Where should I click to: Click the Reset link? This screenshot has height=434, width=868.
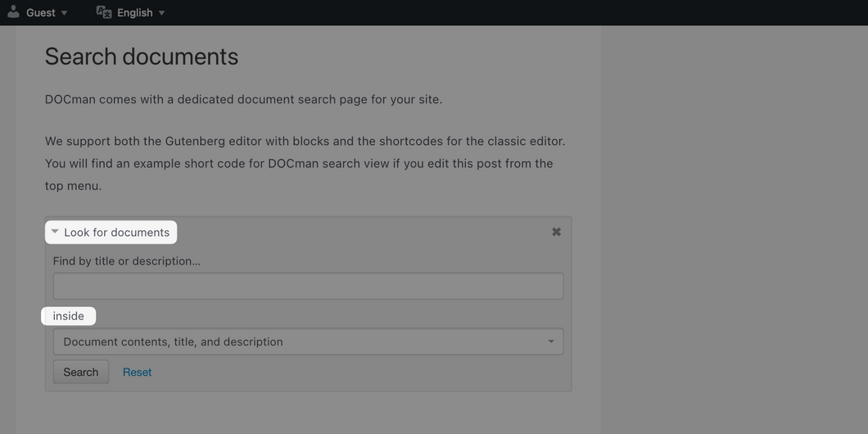(x=138, y=372)
